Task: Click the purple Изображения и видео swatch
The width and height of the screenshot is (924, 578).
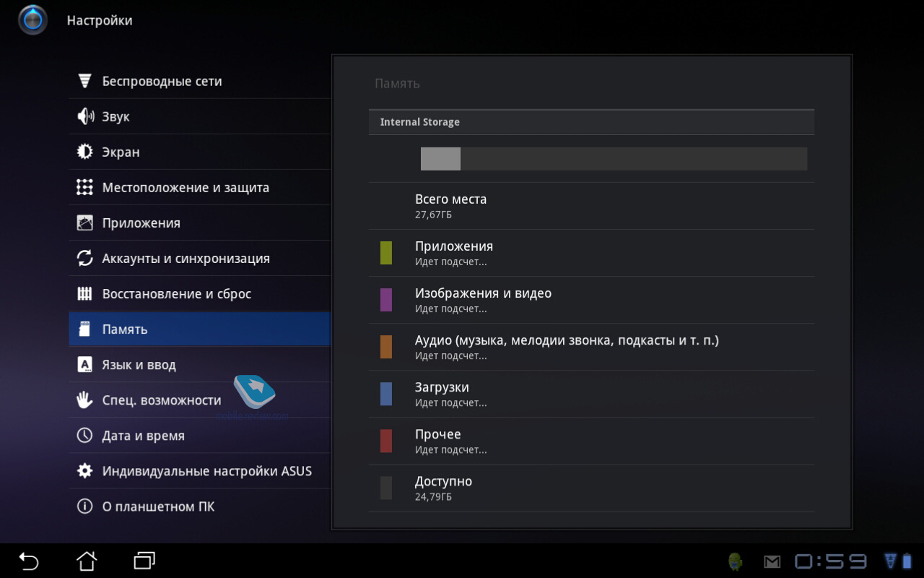Action: (386, 300)
